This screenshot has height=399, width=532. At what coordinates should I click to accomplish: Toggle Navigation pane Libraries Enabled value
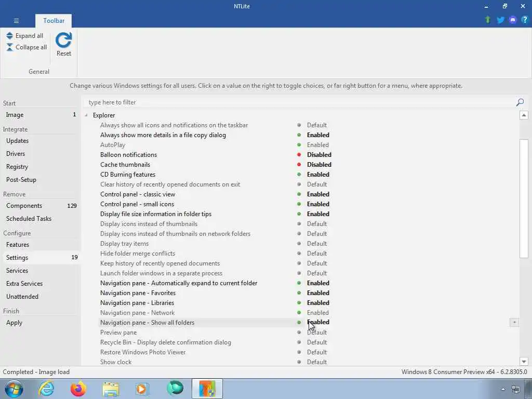(x=318, y=303)
